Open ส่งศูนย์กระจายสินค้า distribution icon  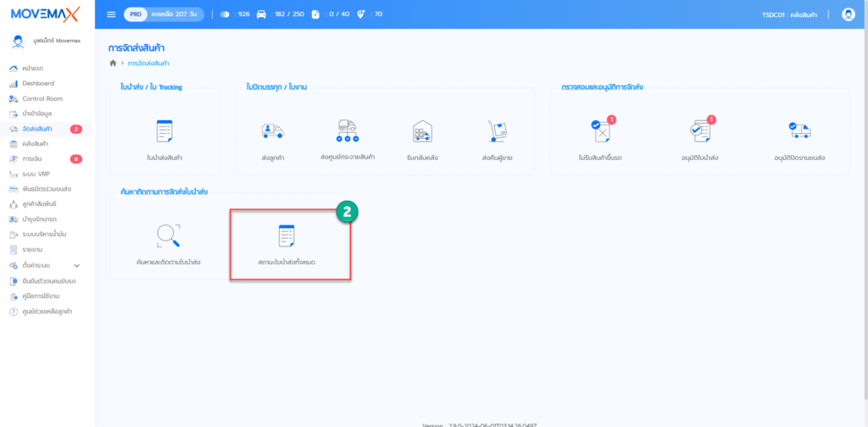pos(348,131)
